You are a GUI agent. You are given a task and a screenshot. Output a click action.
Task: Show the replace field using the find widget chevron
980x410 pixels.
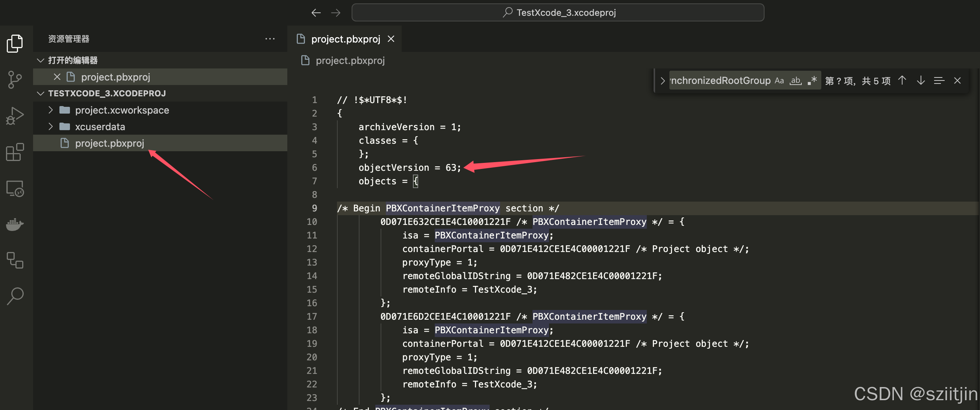pos(662,81)
